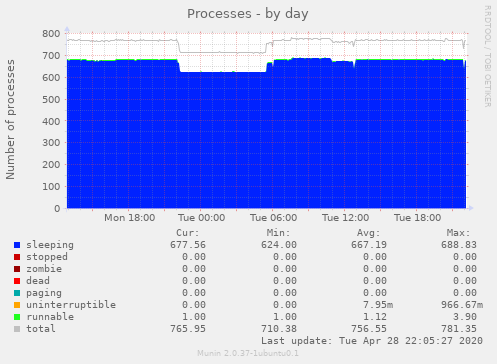497x364 pixels.
Task: Click the 'Number of processes' axis label
Action: [10, 120]
